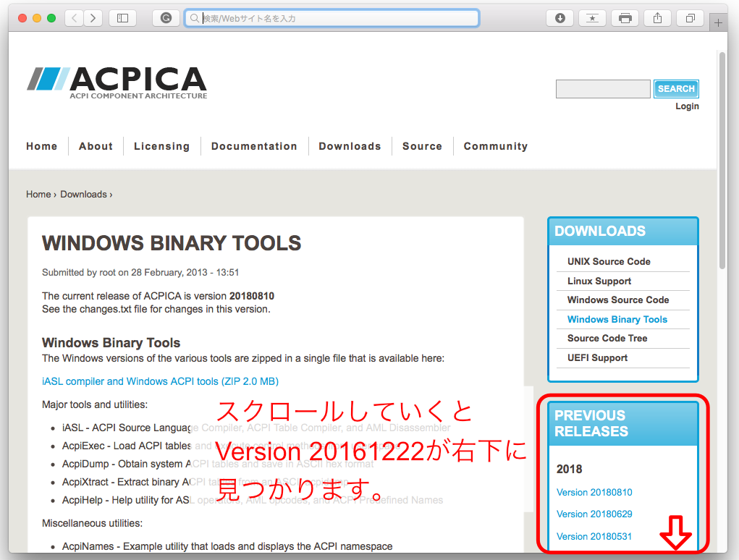This screenshot has height=560, width=739.
Task: Focus the Safari address search field
Action: pos(332,18)
